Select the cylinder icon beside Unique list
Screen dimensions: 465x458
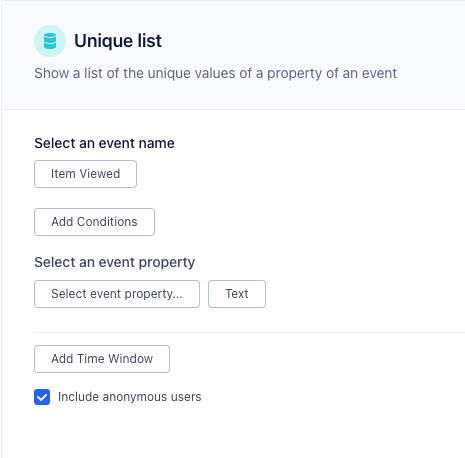tap(50, 41)
